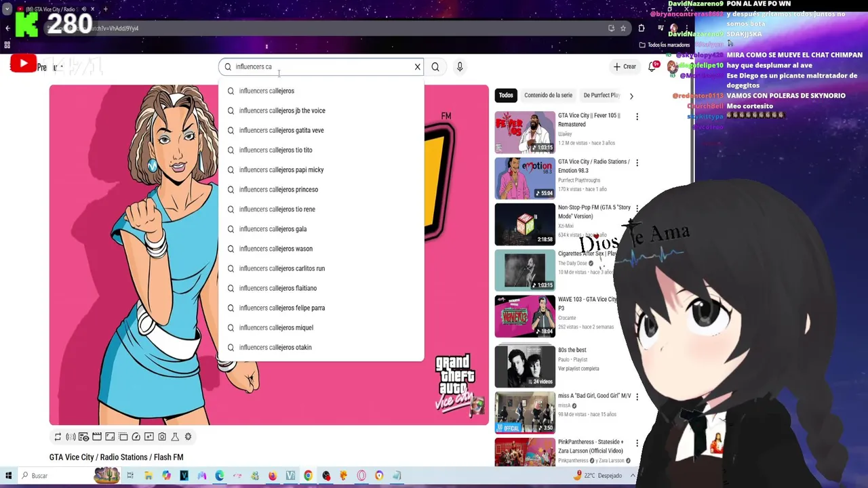Open the Emotion 98.3 video thumbnail
The width and height of the screenshot is (868, 488).
[525, 178]
